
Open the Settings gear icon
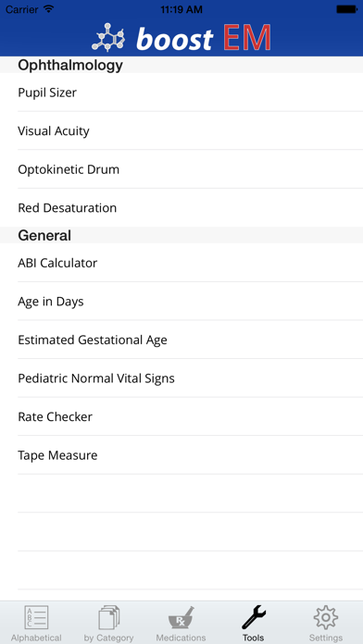(x=326, y=617)
